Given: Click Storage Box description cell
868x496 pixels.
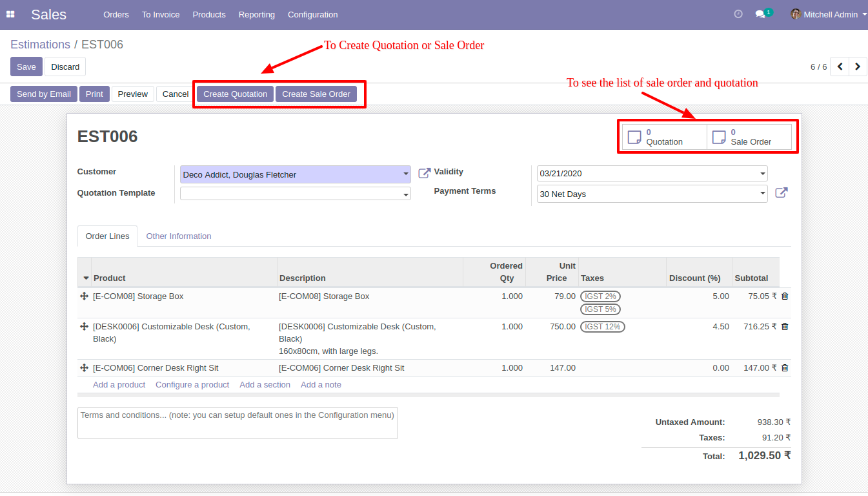Looking at the screenshot, I should click(370, 303).
